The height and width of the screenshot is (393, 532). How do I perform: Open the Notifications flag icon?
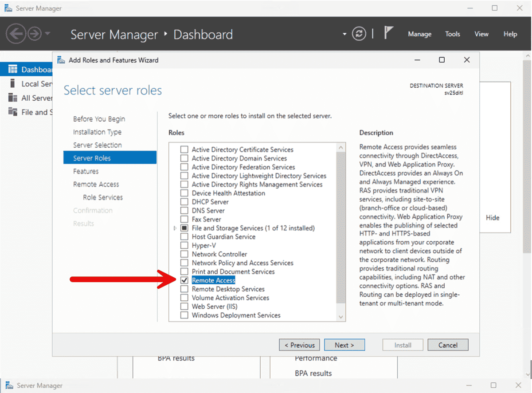pos(388,33)
